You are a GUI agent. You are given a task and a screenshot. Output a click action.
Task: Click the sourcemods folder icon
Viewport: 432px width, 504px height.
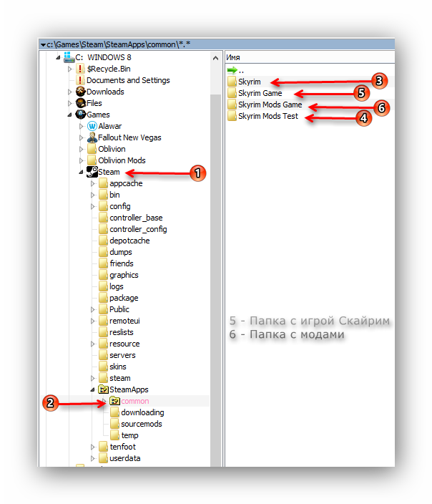[114, 424]
